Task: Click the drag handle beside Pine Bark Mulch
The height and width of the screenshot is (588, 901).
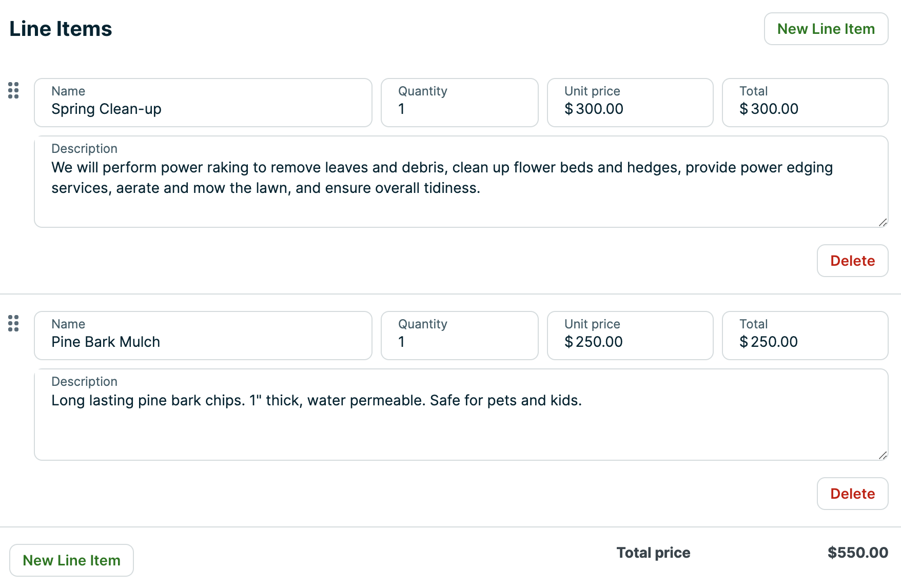Action: point(13,324)
